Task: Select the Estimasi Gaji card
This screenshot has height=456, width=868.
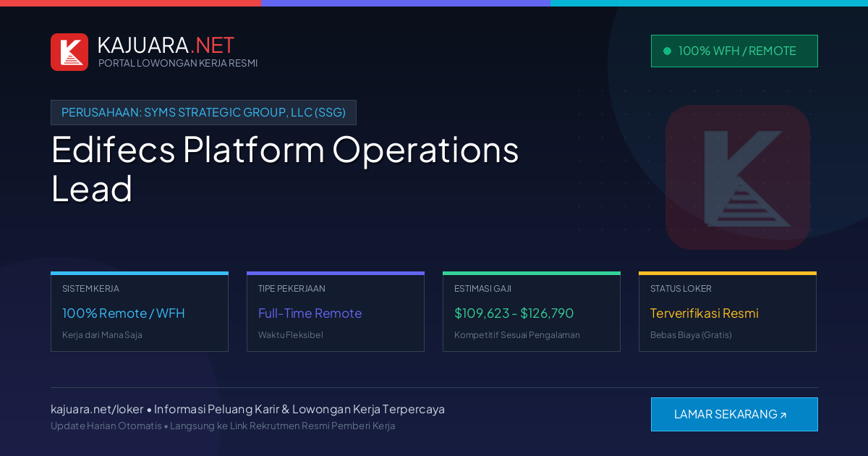Action: coord(532,312)
